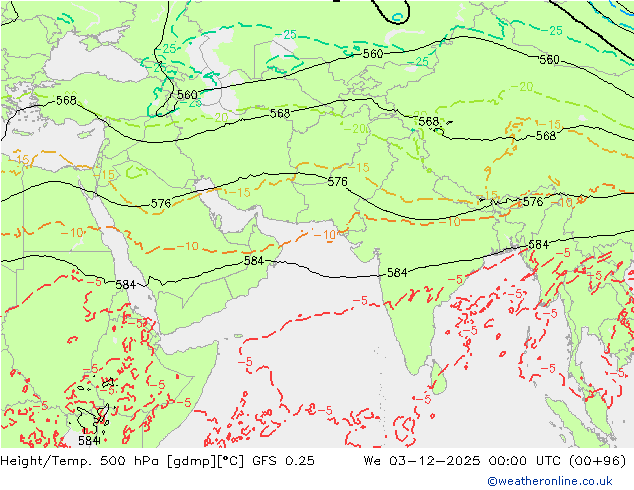Open the weatheronline.co.uk copyright link

pos(549,481)
